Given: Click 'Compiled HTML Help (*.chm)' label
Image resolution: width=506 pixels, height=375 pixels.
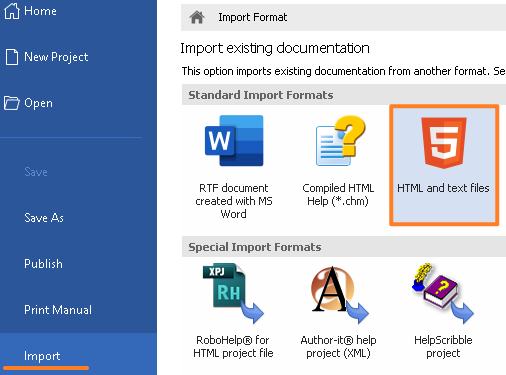Looking at the screenshot, I should coord(338,195).
